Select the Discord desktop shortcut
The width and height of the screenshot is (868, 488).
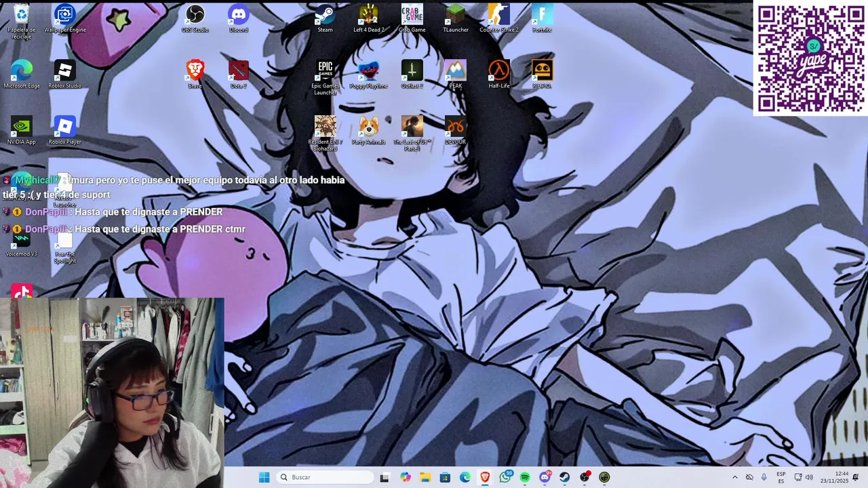coord(239,19)
